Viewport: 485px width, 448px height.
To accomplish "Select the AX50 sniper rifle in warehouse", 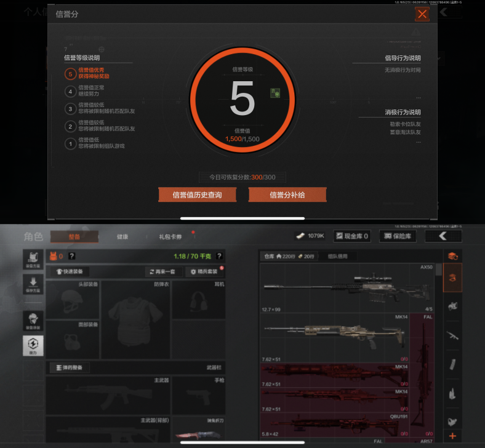I will [x=347, y=288].
